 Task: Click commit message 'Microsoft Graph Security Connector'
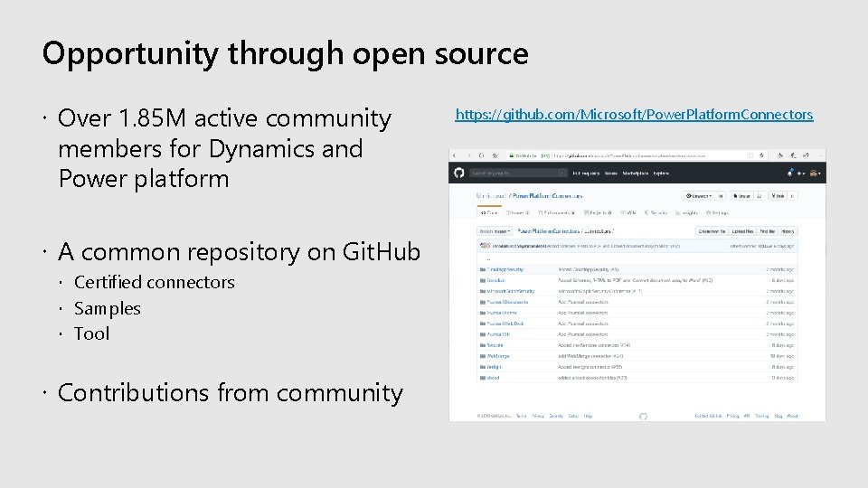[600, 292]
